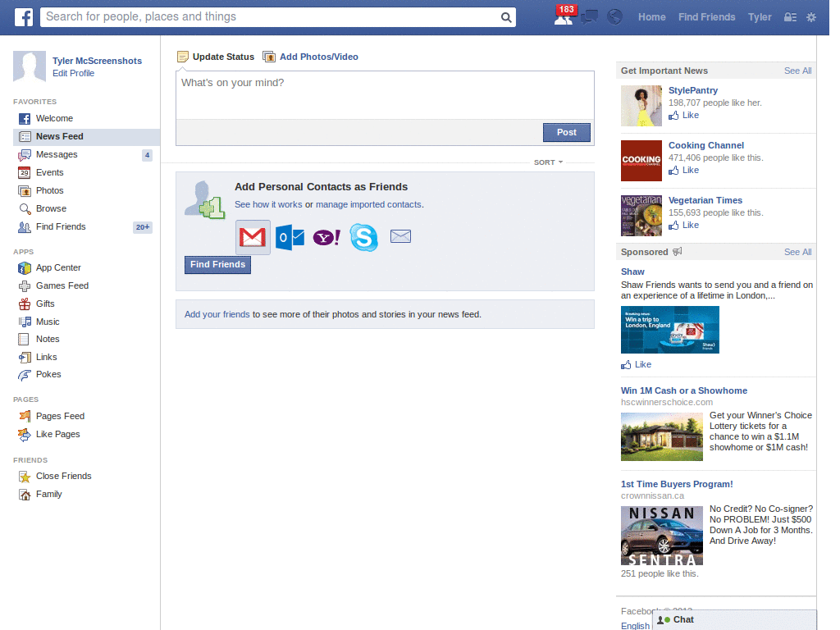Image resolution: width=840 pixels, height=630 pixels.
Task: Click Events calendar icon
Action: (25, 172)
